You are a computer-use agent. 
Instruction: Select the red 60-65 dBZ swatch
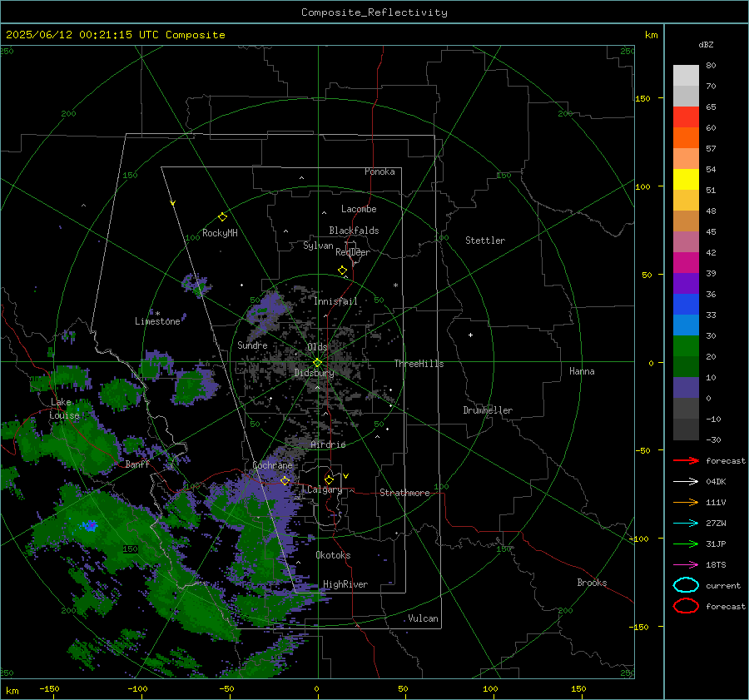click(686, 117)
